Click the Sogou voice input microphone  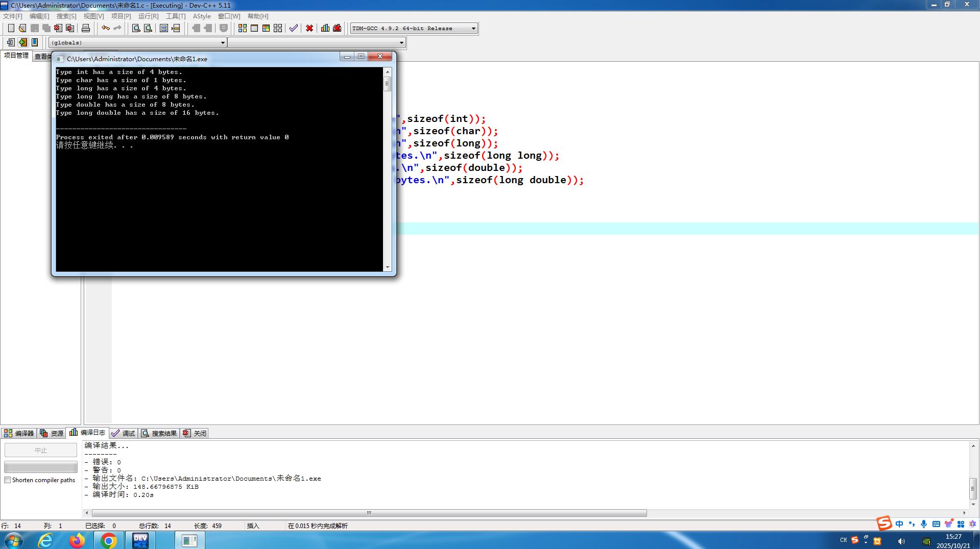pos(924,524)
